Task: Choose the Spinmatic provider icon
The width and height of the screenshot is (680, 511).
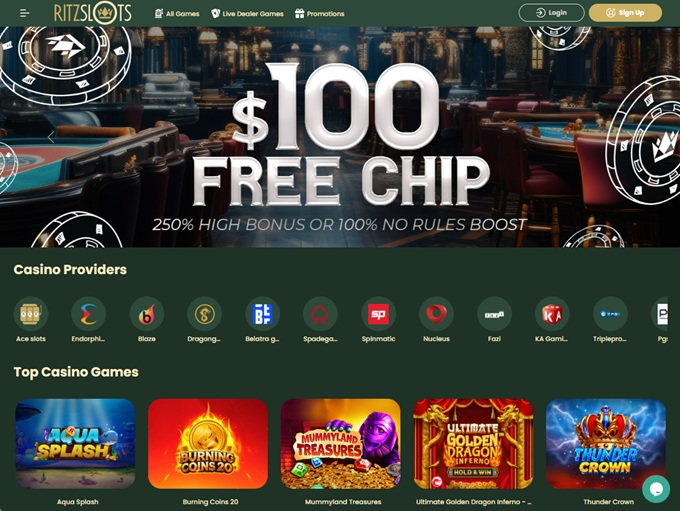Action: coord(379,314)
